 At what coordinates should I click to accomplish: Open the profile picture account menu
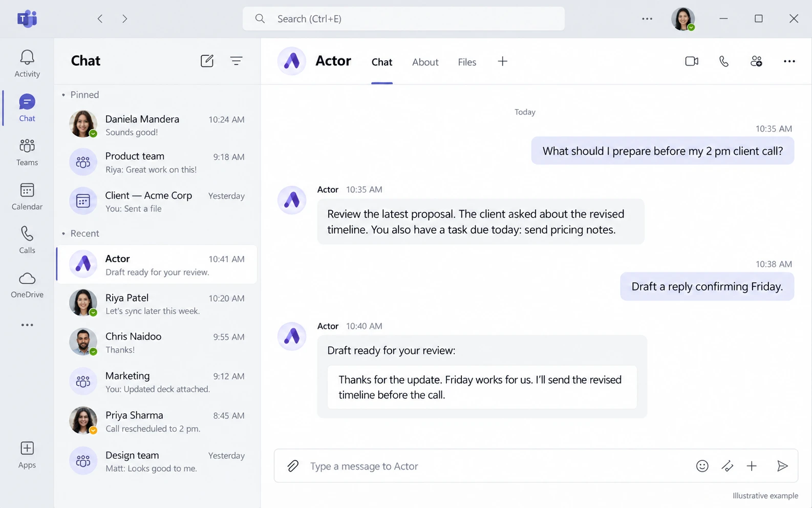[x=683, y=19]
